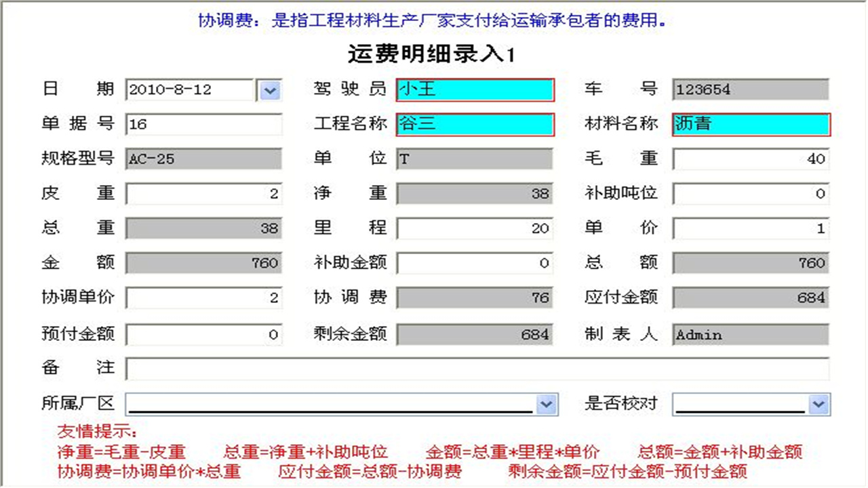The image size is (868, 488).
Task: Click the 制表人 field showing Admin
Action: (749, 334)
